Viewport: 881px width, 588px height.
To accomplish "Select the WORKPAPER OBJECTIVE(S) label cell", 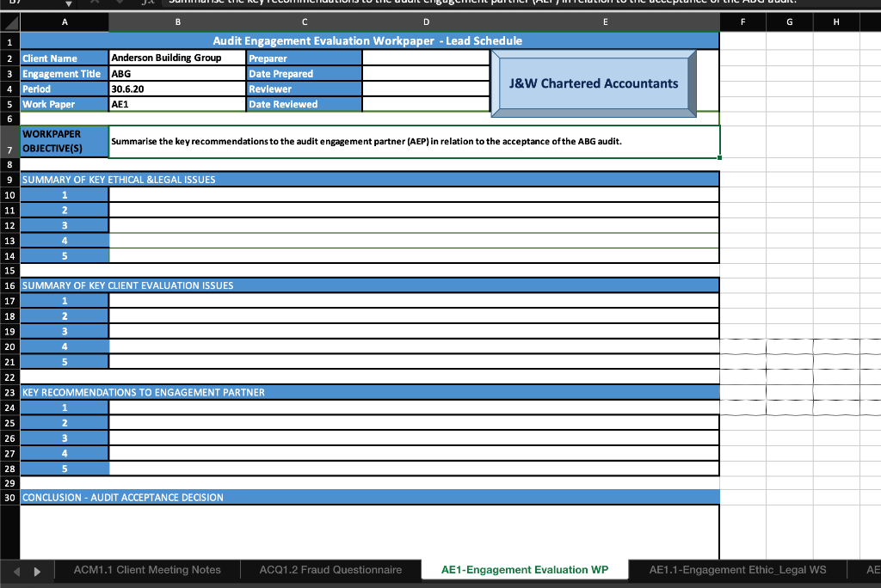I will tap(65, 142).
